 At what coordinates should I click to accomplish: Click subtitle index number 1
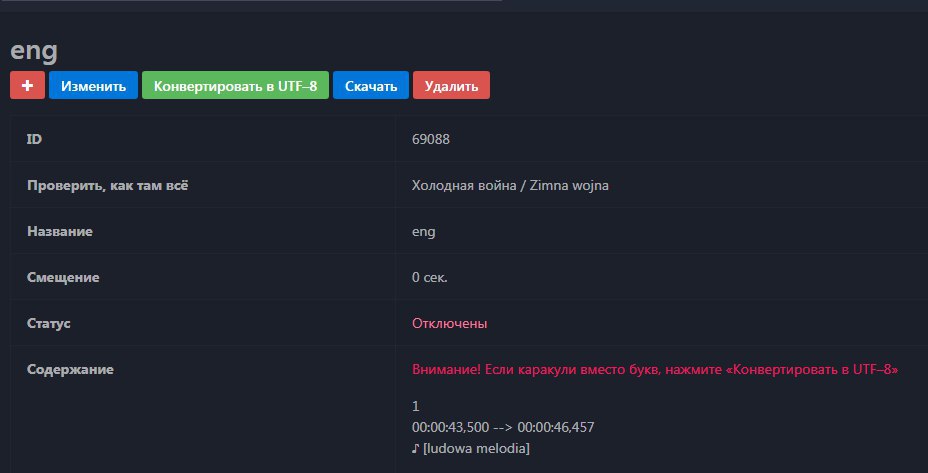pyautogui.click(x=415, y=406)
